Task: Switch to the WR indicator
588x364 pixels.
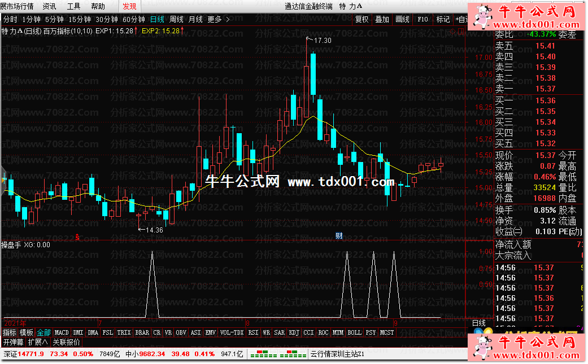Action: (266, 332)
